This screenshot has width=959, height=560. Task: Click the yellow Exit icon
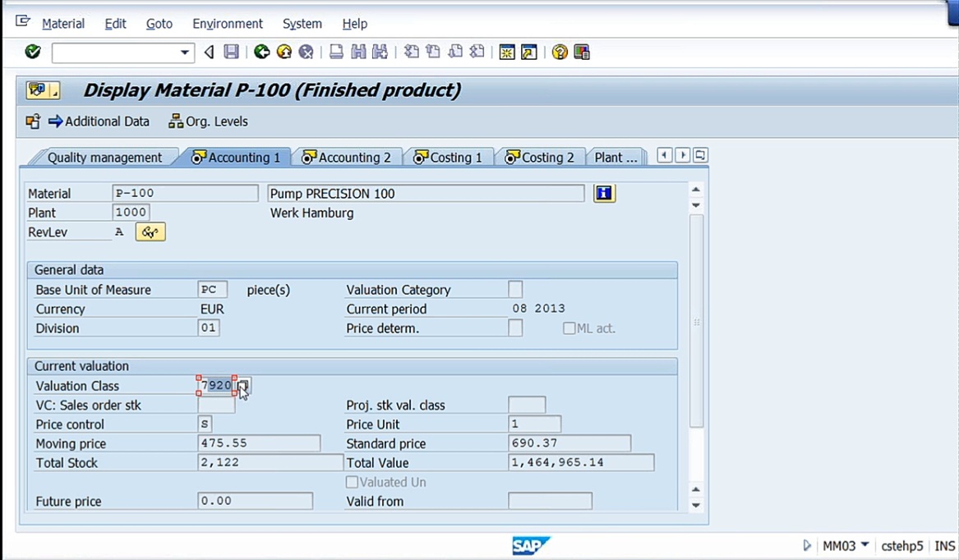click(284, 52)
